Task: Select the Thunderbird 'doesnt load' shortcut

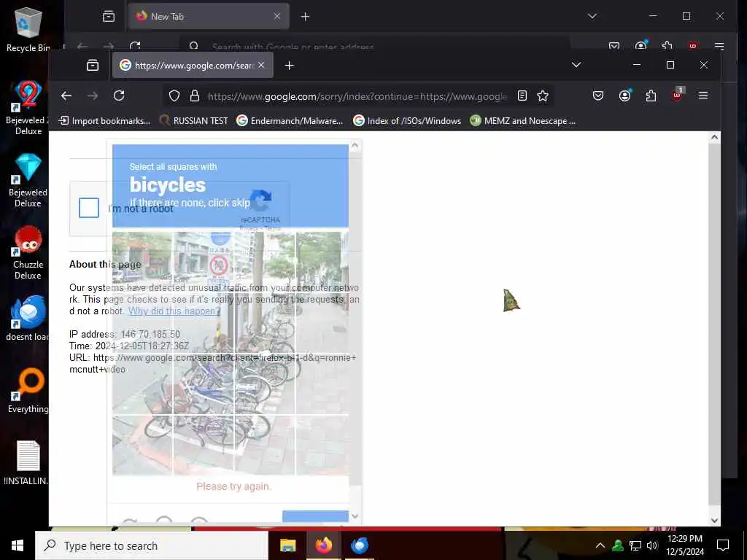Action: point(28,318)
